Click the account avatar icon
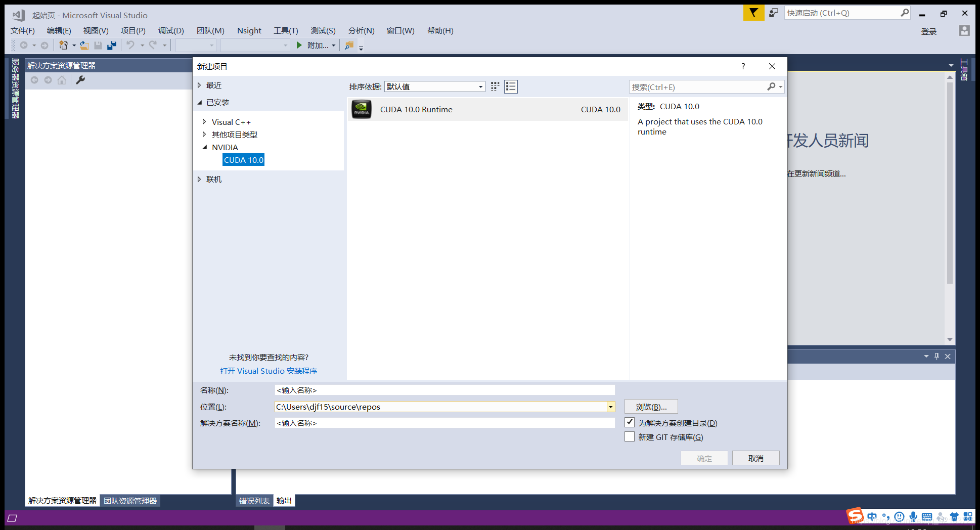The width and height of the screenshot is (980, 530). point(964,30)
